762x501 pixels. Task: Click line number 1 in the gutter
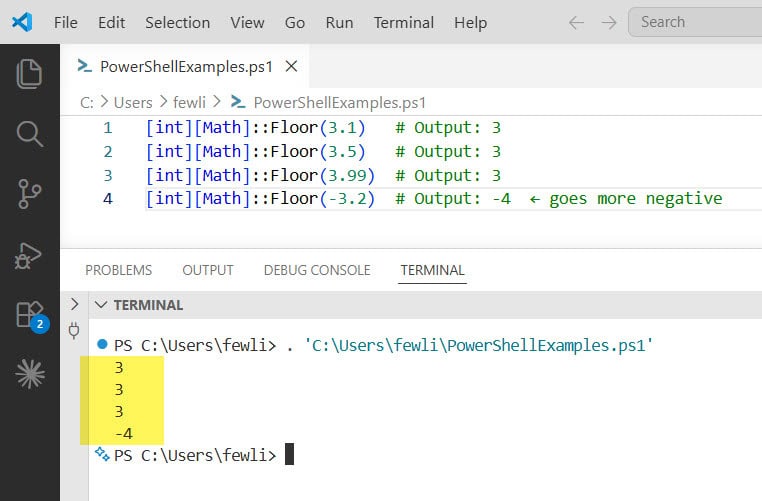(108, 128)
